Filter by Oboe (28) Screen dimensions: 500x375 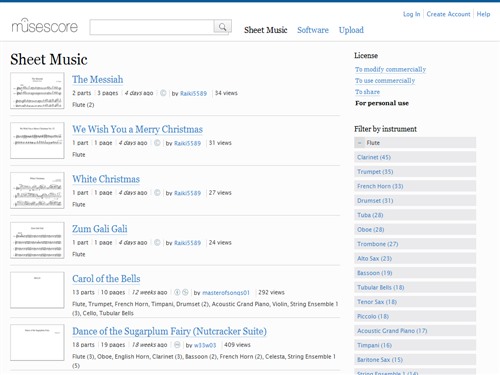point(415,229)
